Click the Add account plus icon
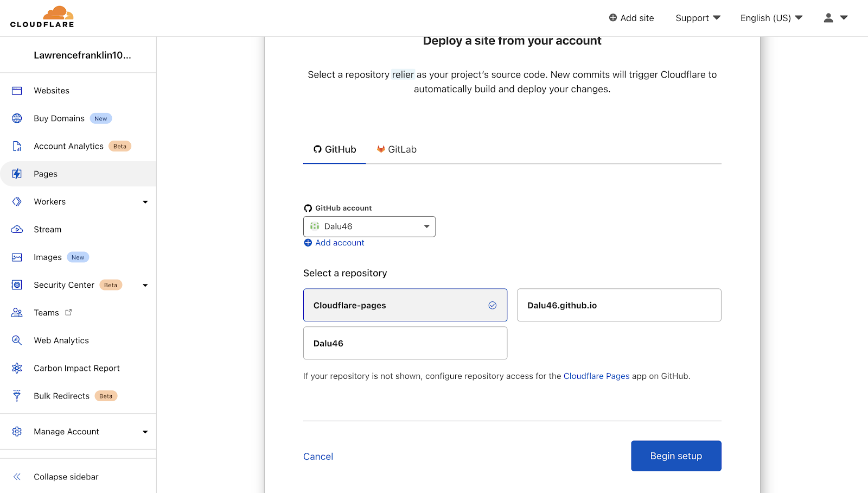 pos(308,243)
